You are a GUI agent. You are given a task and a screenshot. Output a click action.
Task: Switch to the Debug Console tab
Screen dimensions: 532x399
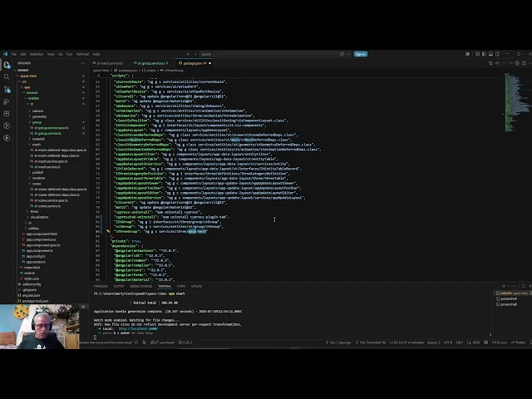(x=141, y=286)
